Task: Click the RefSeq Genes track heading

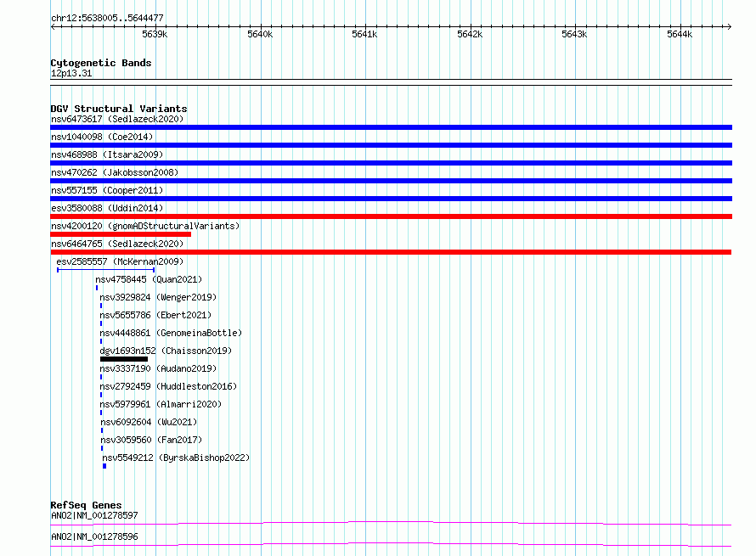Action: click(x=87, y=505)
